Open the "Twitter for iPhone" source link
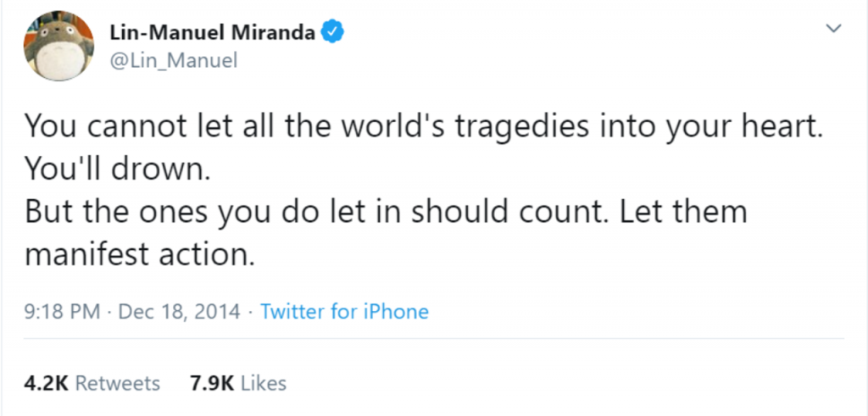Image resolution: width=868 pixels, height=416 pixels. pos(344,311)
